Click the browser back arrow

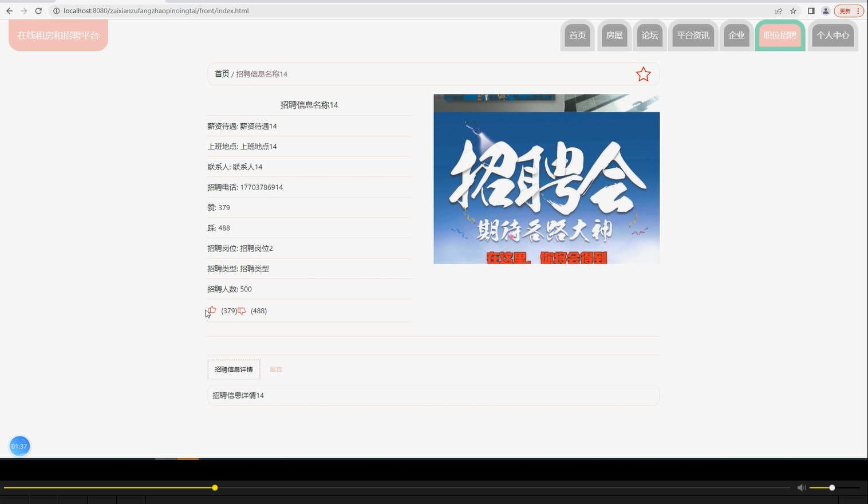point(9,10)
